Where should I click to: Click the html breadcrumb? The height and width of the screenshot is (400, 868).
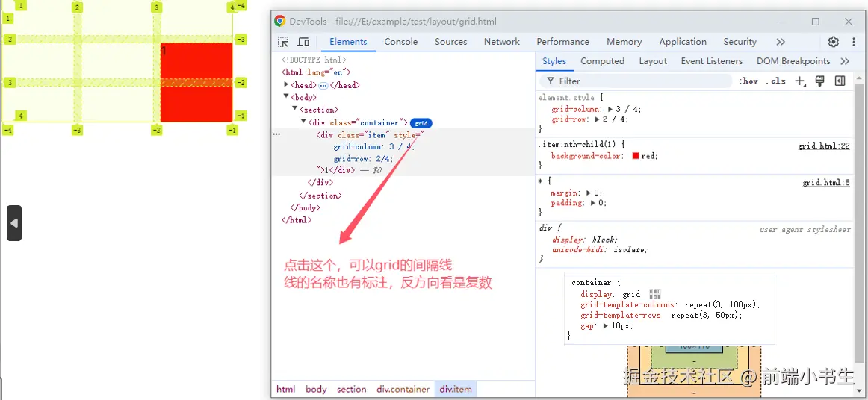[285, 389]
